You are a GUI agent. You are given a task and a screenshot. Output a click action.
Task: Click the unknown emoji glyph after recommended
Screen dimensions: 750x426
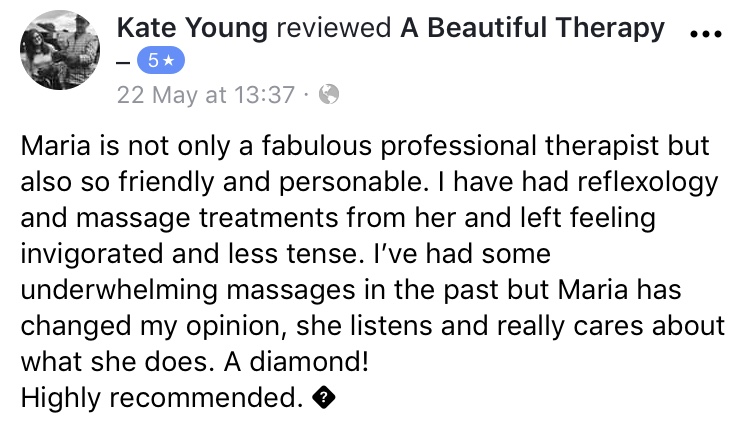pyautogui.click(x=324, y=401)
